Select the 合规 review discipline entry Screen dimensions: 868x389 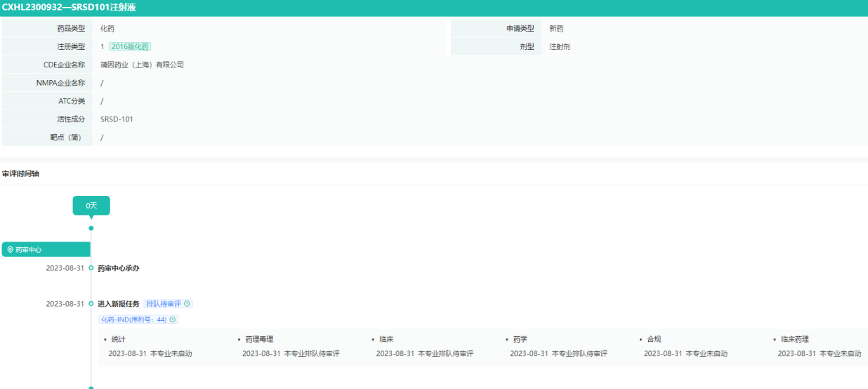654,339
